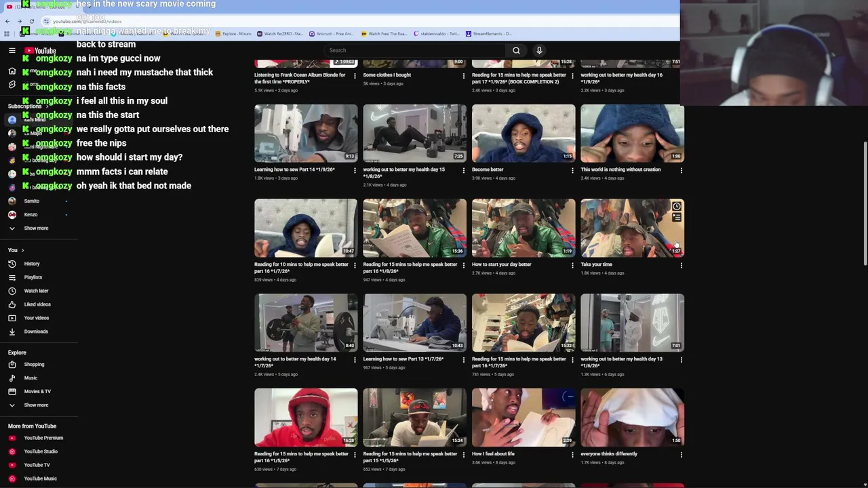Click the YouTube logo
The width and height of the screenshot is (868, 488).
(x=40, y=51)
